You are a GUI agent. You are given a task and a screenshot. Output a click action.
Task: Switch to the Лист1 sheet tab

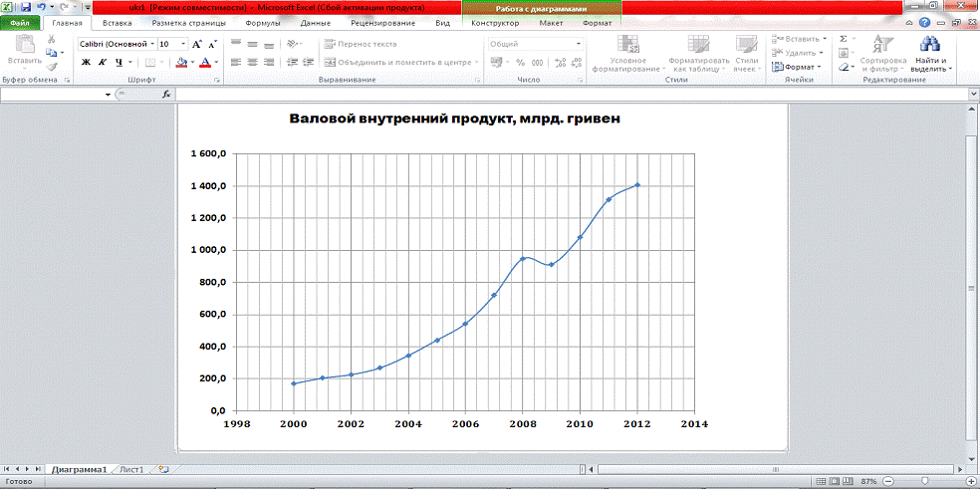(131, 468)
